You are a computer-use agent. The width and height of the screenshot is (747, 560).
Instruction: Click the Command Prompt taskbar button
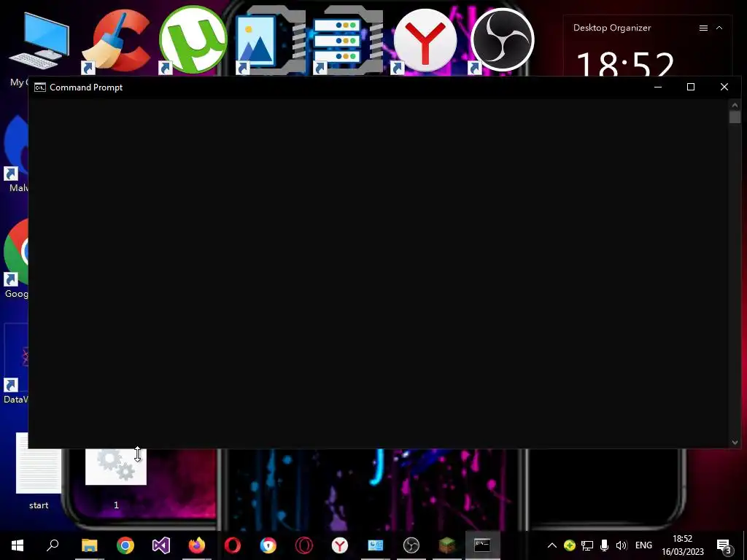click(x=483, y=545)
